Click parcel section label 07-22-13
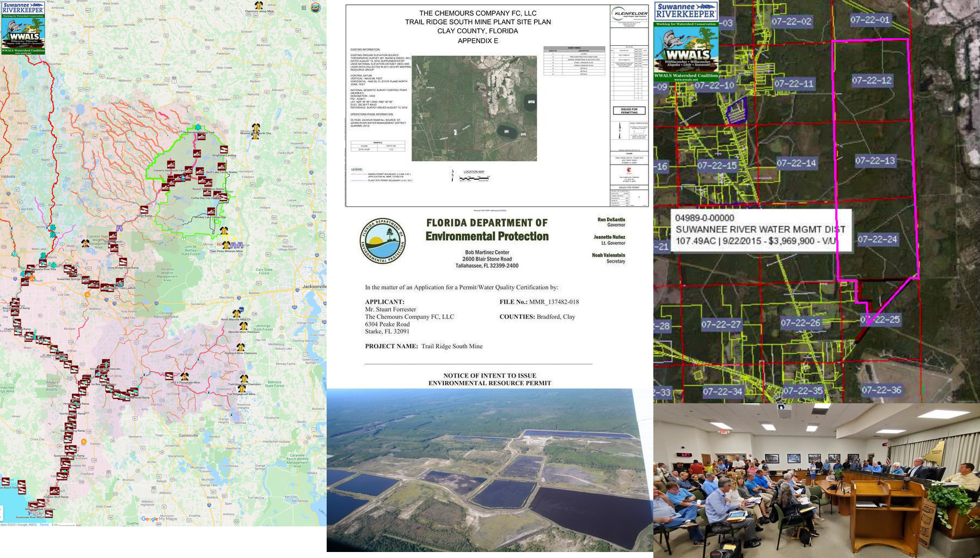This screenshot has height=558, width=980. tap(875, 160)
